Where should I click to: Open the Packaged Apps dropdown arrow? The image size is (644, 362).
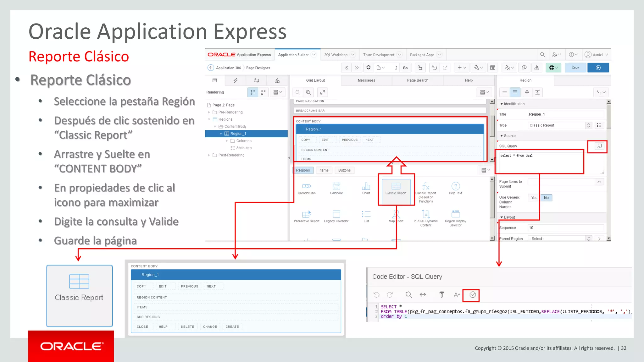pos(439,55)
